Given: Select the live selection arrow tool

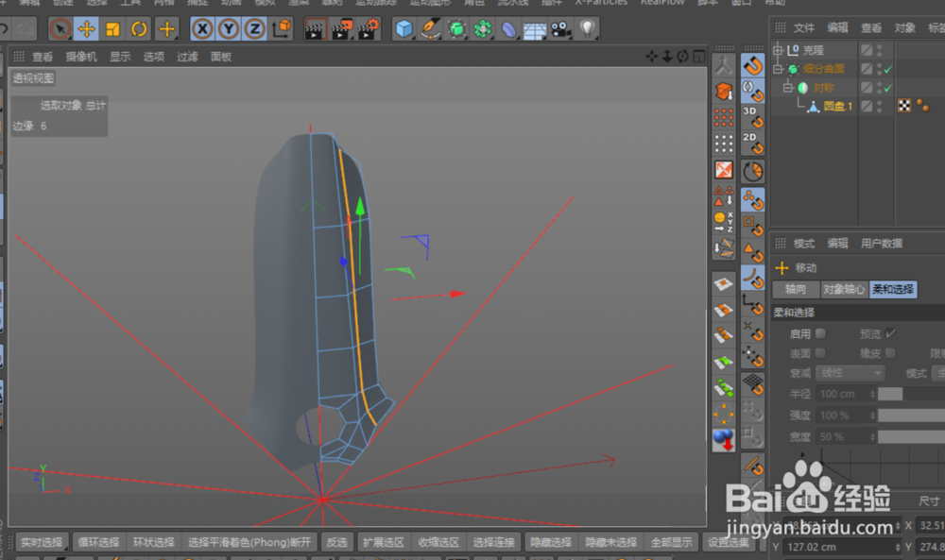Looking at the screenshot, I should click(x=60, y=28).
